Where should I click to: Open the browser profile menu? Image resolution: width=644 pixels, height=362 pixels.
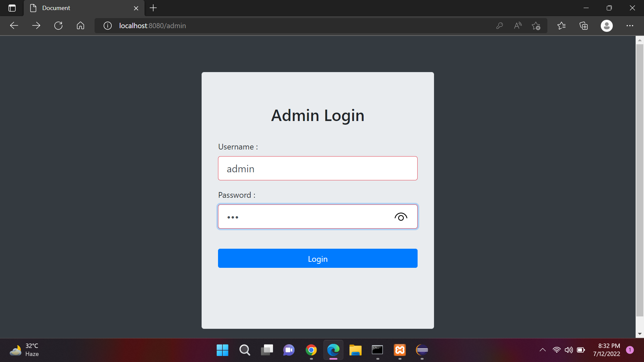coord(606,26)
